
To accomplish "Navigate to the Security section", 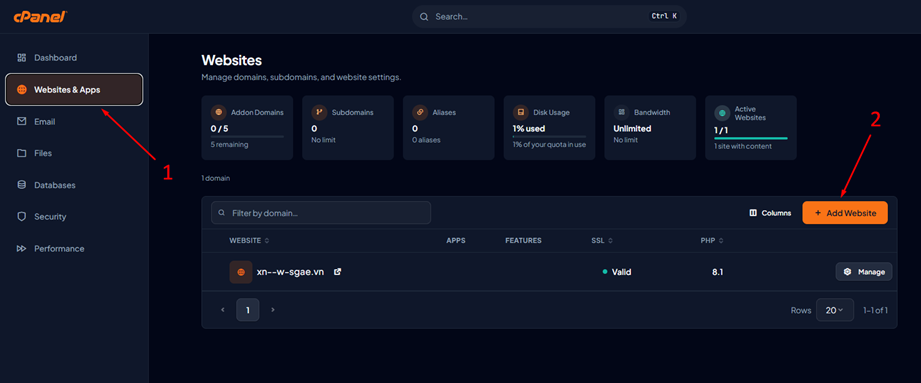I will coord(74,217).
